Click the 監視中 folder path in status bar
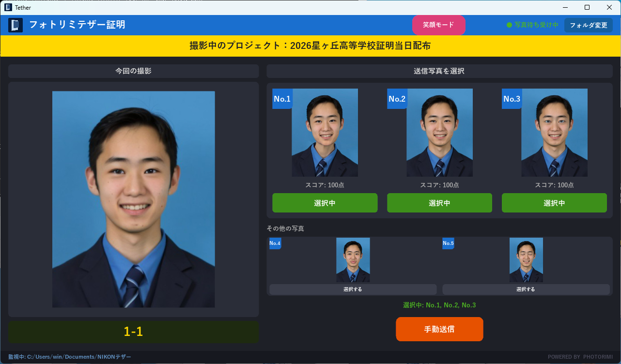Screen dimensions: 621x364 [x=70, y=357]
